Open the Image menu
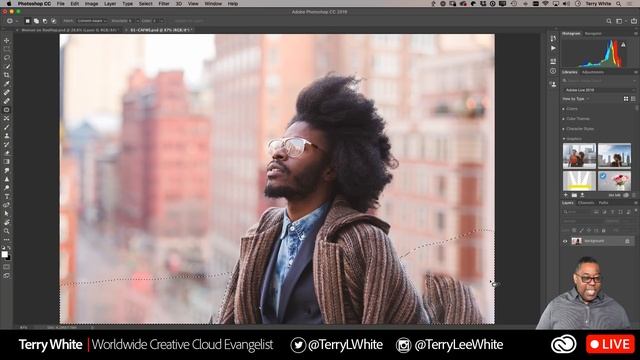Screen dimensions: 640x360 coord(91,4)
